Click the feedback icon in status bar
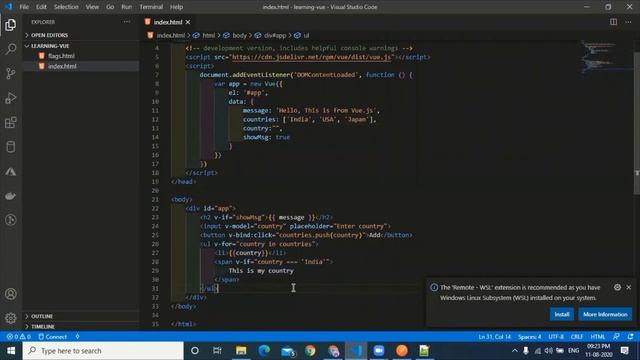Image resolution: width=640 pixels, height=360 pixels. (616, 337)
